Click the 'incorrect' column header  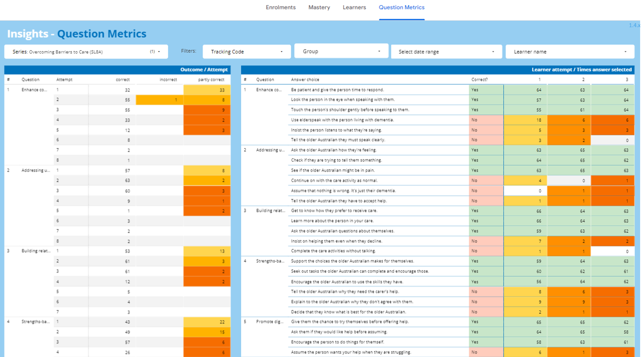pos(168,80)
